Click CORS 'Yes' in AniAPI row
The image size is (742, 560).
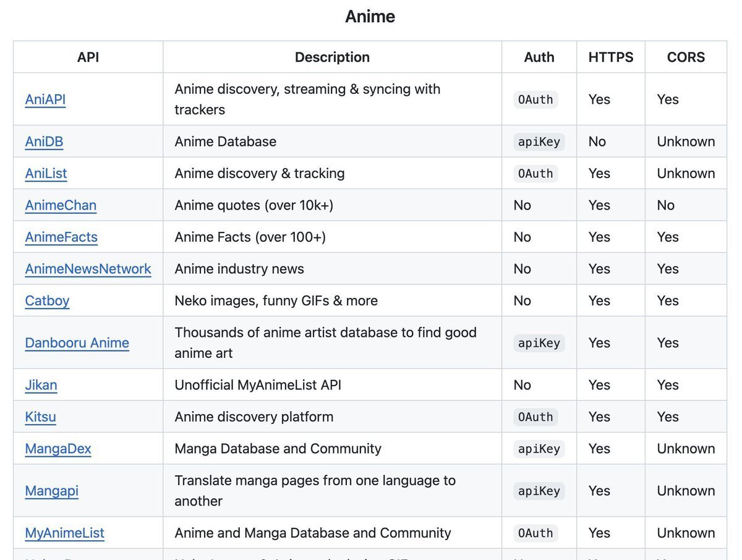point(668,100)
